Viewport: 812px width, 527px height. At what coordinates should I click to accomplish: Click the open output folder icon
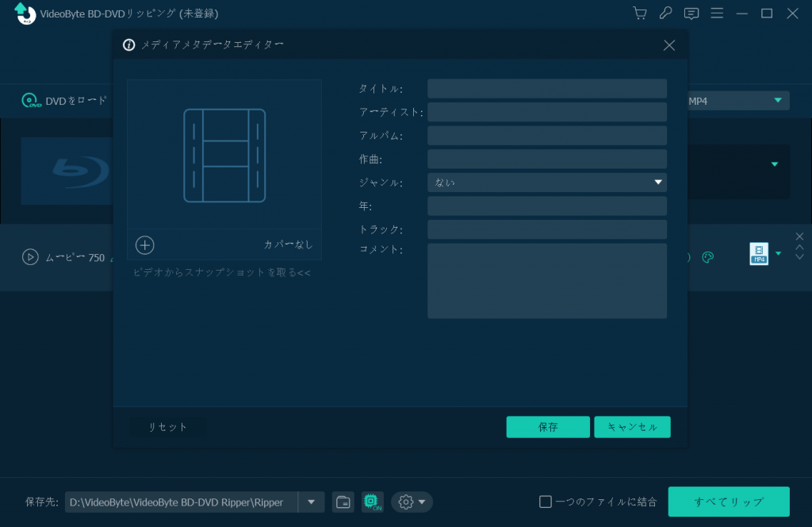pyautogui.click(x=343, y=502)
